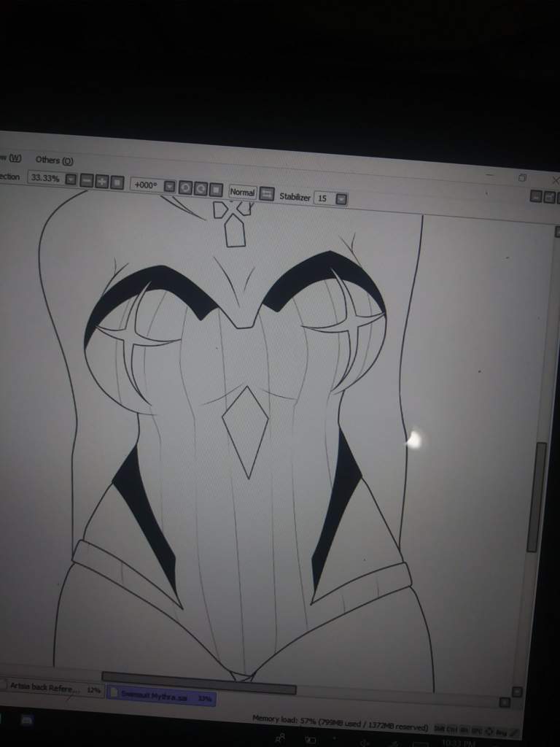Zoom in the canvas with plus button
This screenshot has height=747, width=560.
(102, 181)
